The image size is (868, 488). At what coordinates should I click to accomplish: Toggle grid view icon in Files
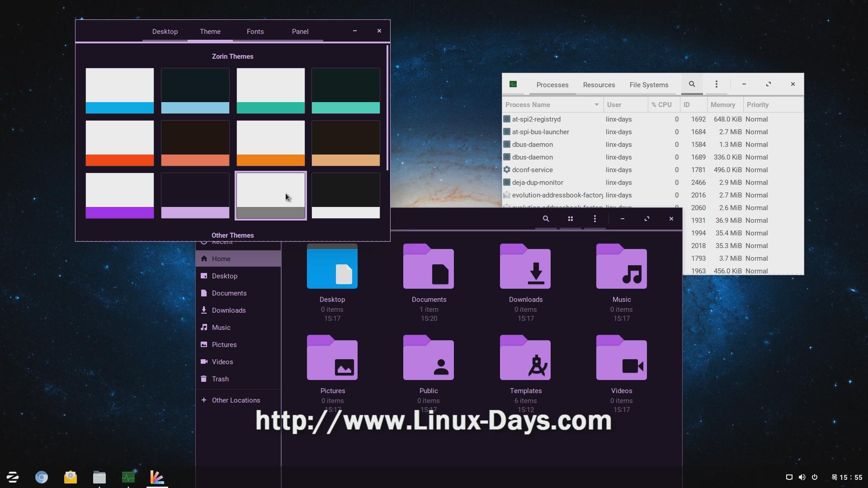(571, 219)
